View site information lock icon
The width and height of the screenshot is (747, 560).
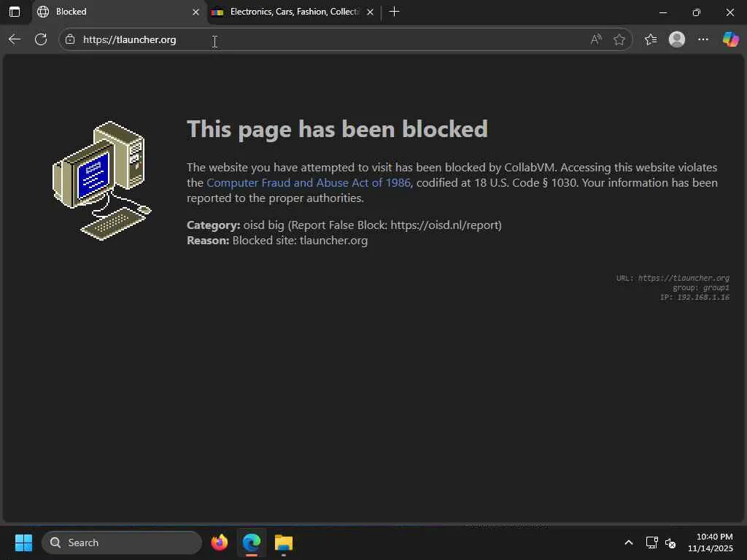(x=70, y=39)
